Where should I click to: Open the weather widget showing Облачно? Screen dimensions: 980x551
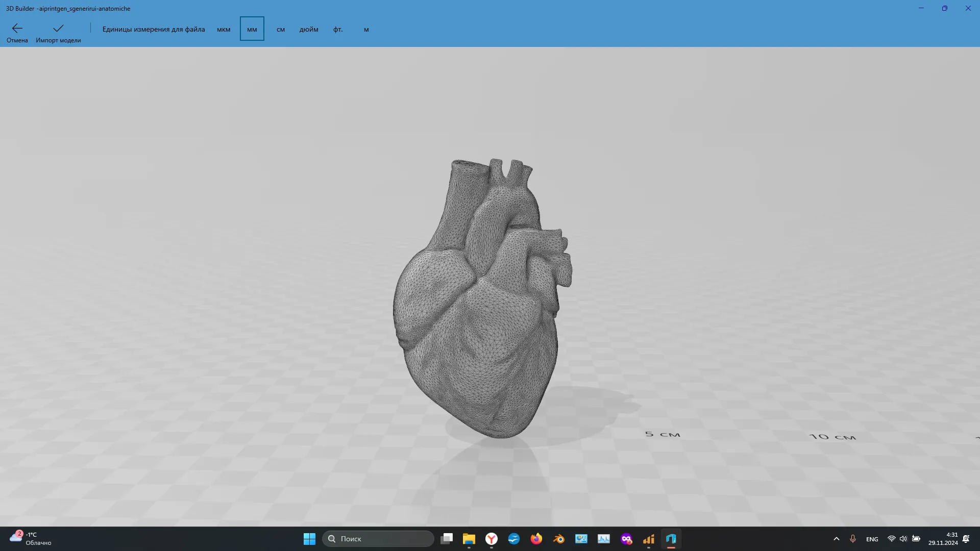tap(31, 539)
